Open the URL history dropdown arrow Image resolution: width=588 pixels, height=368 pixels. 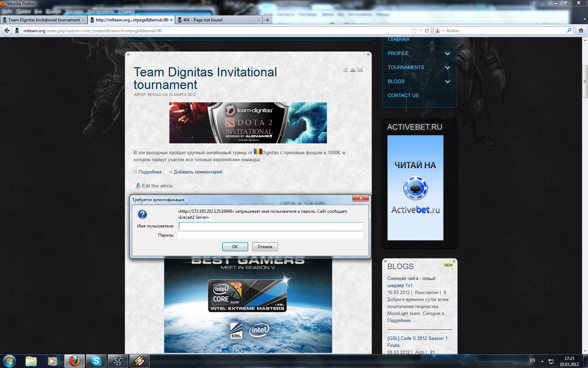tap(421, 30)
